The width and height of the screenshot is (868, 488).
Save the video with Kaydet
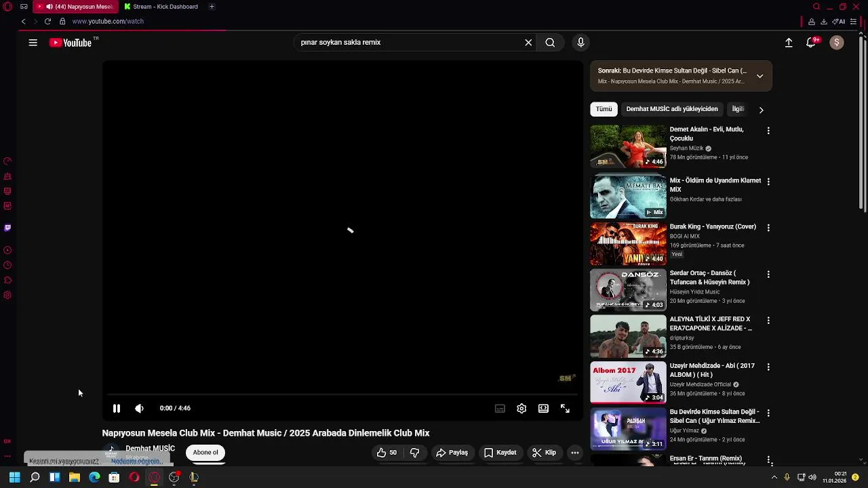pos(500,452)
